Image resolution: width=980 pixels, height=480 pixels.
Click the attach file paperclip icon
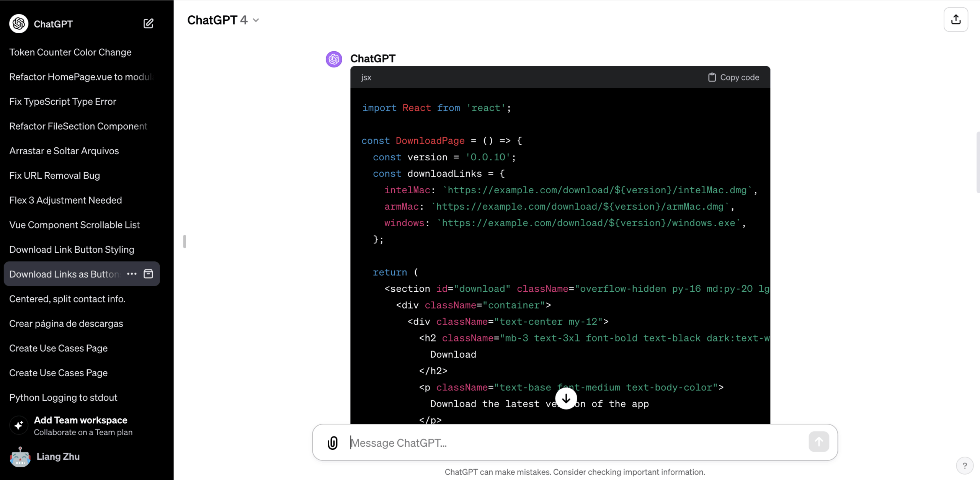(333, 442)
